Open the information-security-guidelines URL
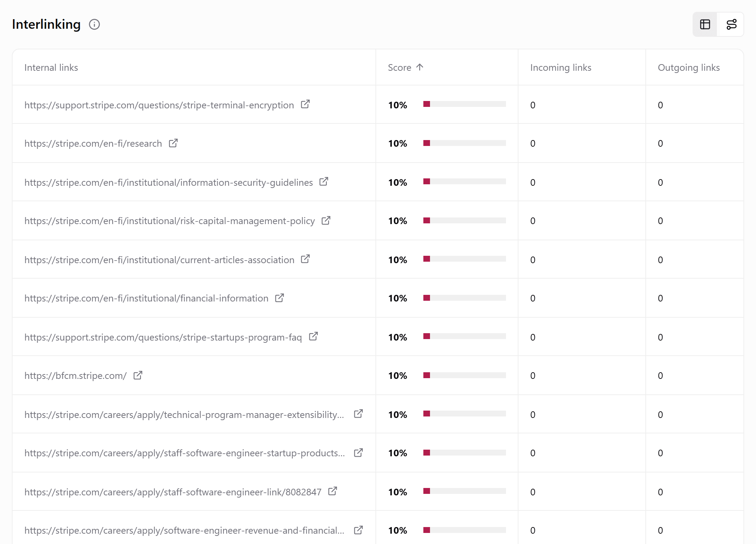The width and height of the screenshot is (756, 544). [x=169, y=182]
